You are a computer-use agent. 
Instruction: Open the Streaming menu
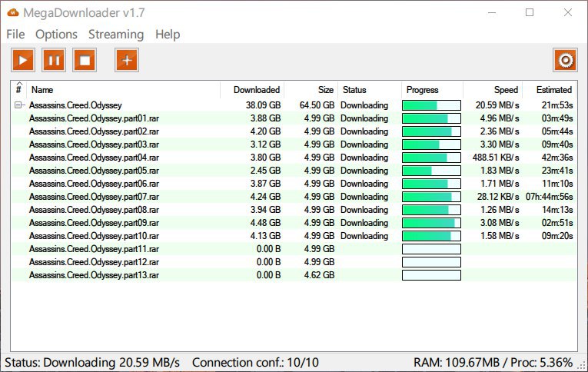point(115,35)
